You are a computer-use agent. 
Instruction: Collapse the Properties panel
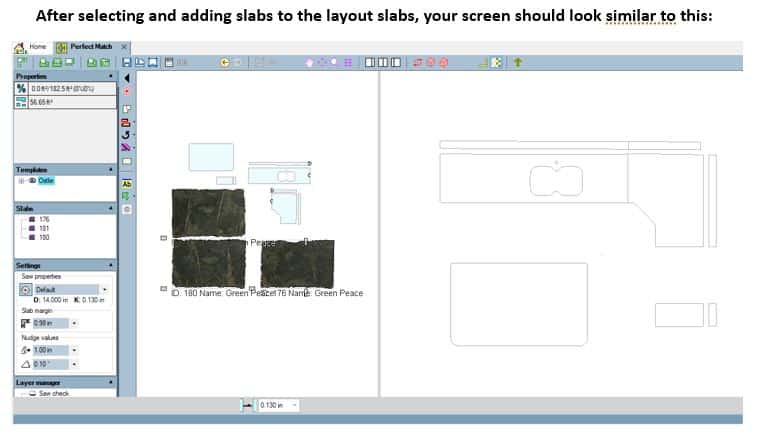tap(110, 76)
